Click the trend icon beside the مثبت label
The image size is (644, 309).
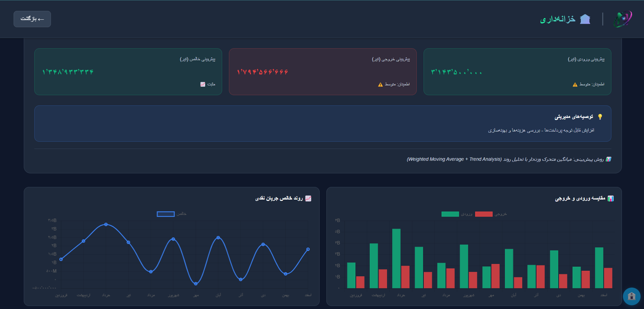(203, 84)
